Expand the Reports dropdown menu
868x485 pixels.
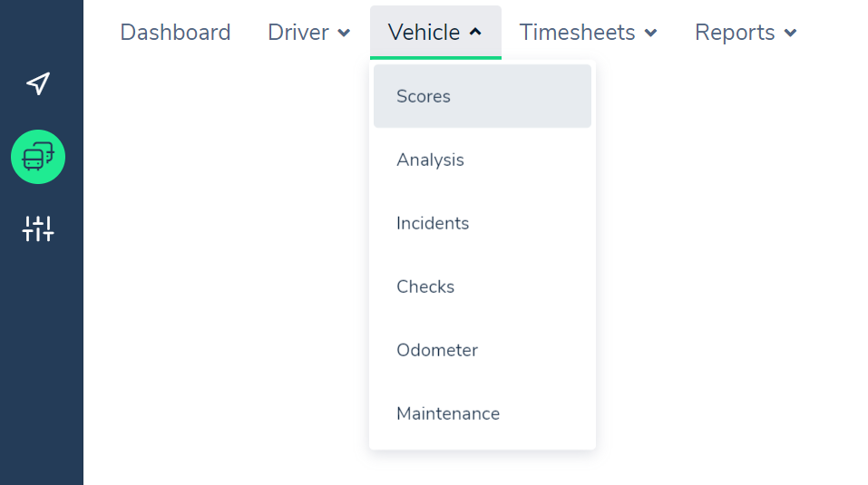click(x=746, y=32)
